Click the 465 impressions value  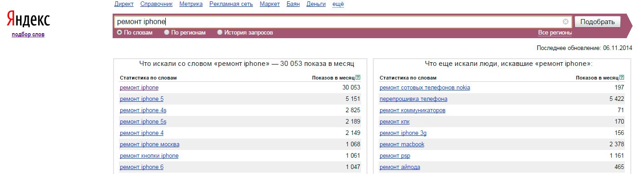tap(619, 167)
